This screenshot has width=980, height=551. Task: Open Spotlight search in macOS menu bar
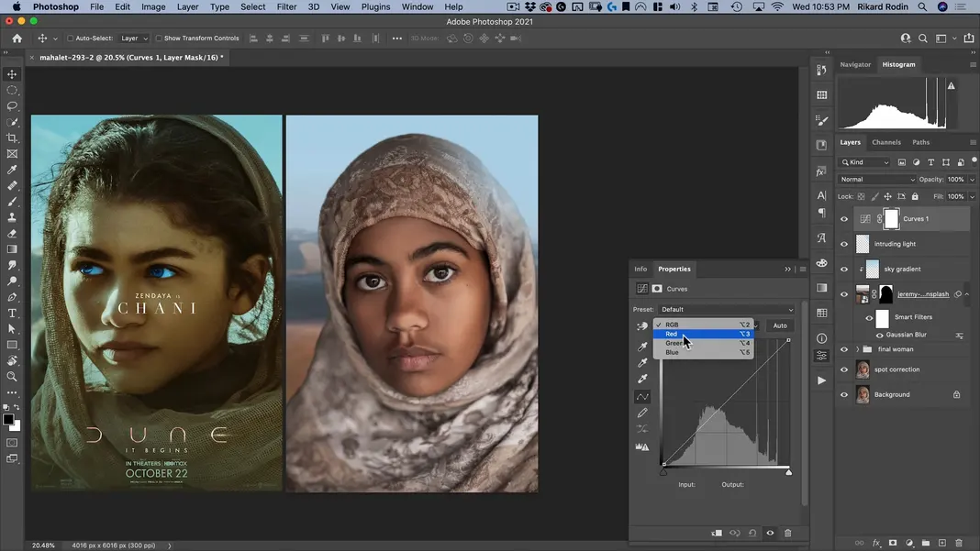click(922, 6)
